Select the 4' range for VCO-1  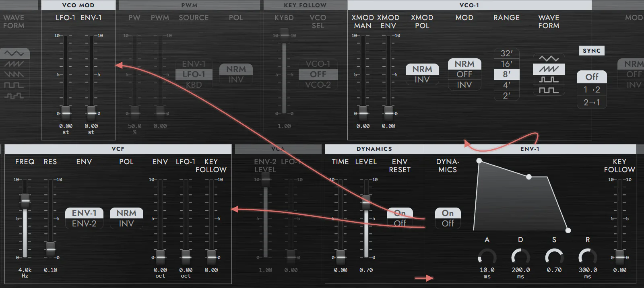[x=506, y=85]
